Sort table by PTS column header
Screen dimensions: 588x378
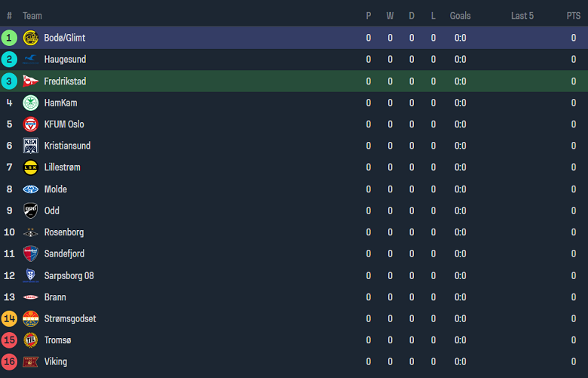(x=574, y=16)
